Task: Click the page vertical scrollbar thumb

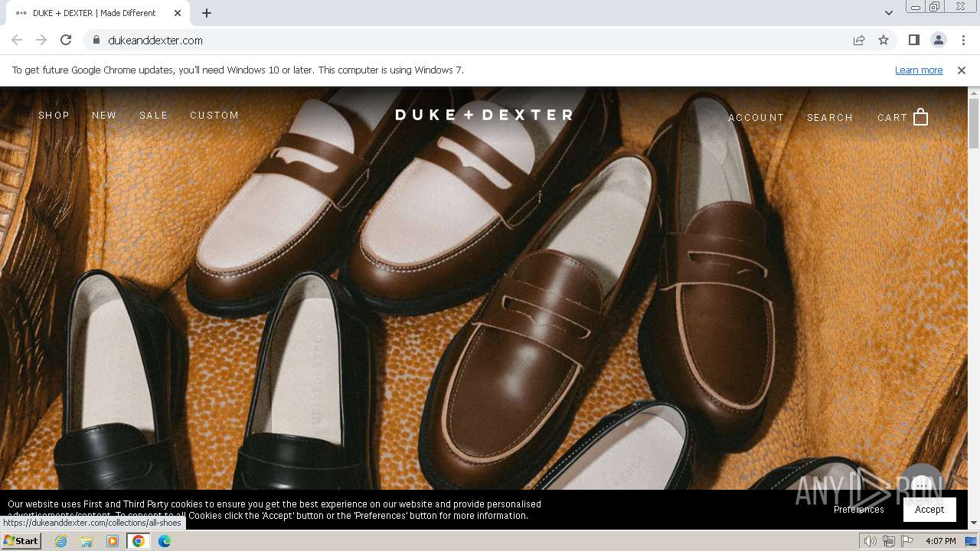Action: 974,123
